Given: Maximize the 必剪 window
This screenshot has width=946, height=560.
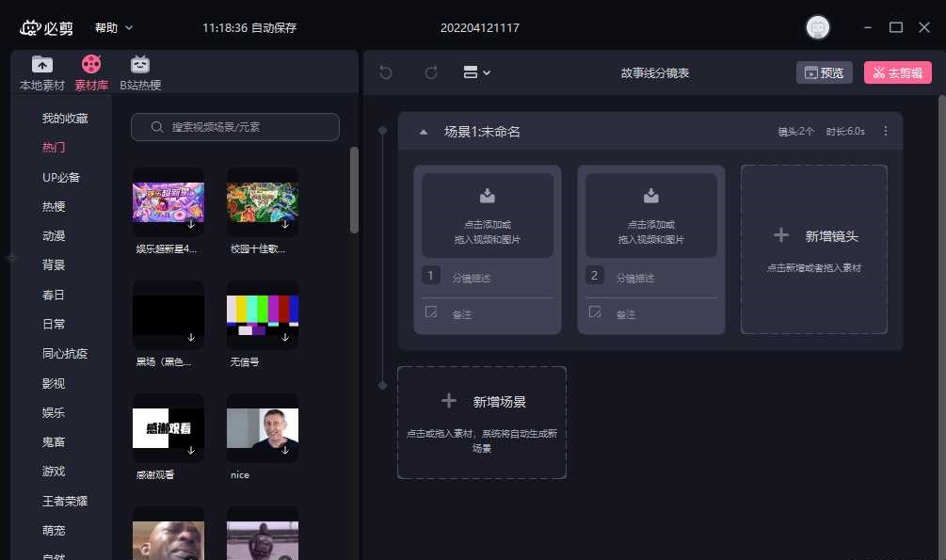Looking at the screenshot, I should (x=896, y=27).
